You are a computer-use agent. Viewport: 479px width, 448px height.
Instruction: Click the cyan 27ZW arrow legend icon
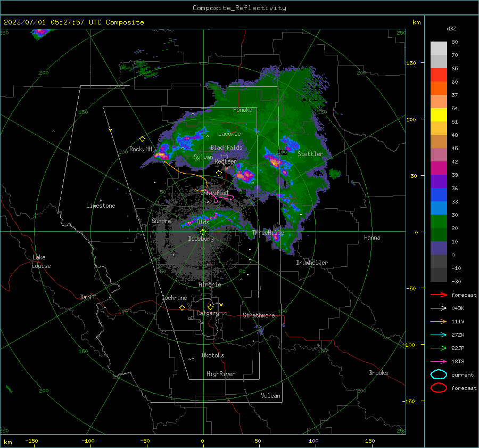(x=439, y=335)
